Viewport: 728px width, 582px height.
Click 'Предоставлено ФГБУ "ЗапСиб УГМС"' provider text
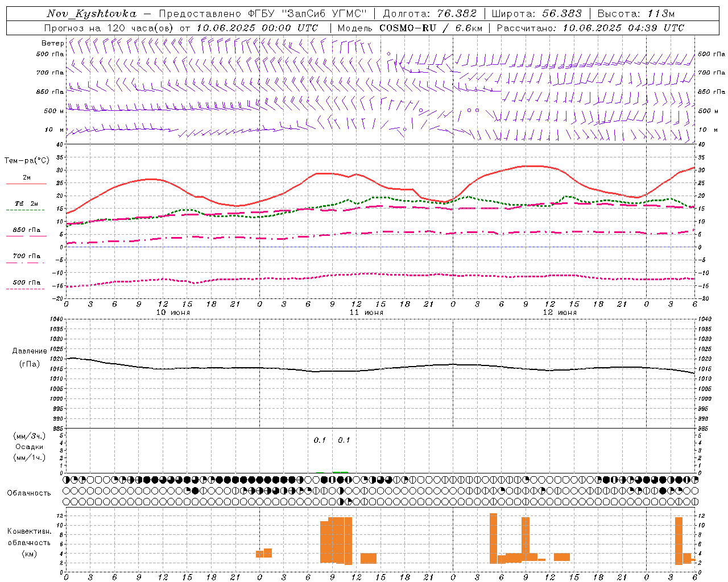tap(263, 14)
